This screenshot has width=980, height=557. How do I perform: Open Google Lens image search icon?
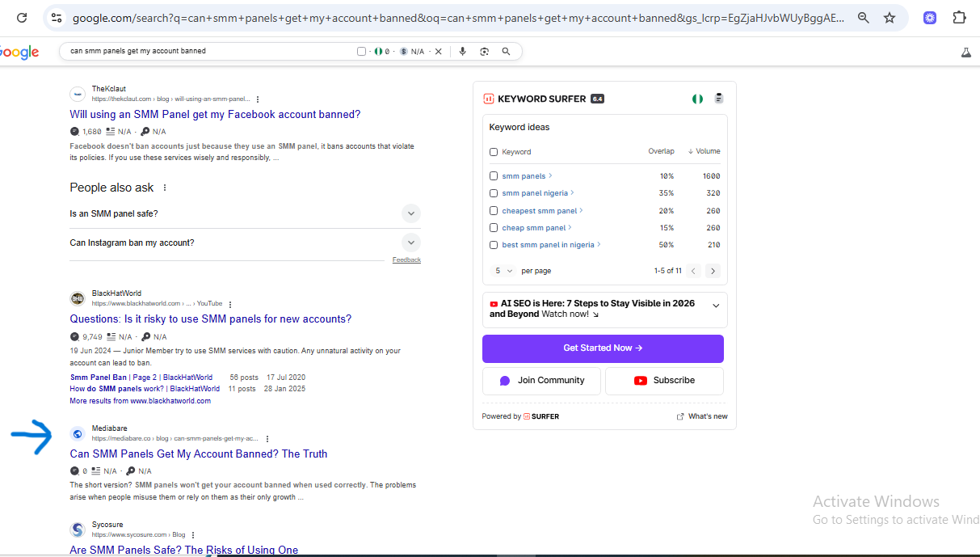click(484, 51)
